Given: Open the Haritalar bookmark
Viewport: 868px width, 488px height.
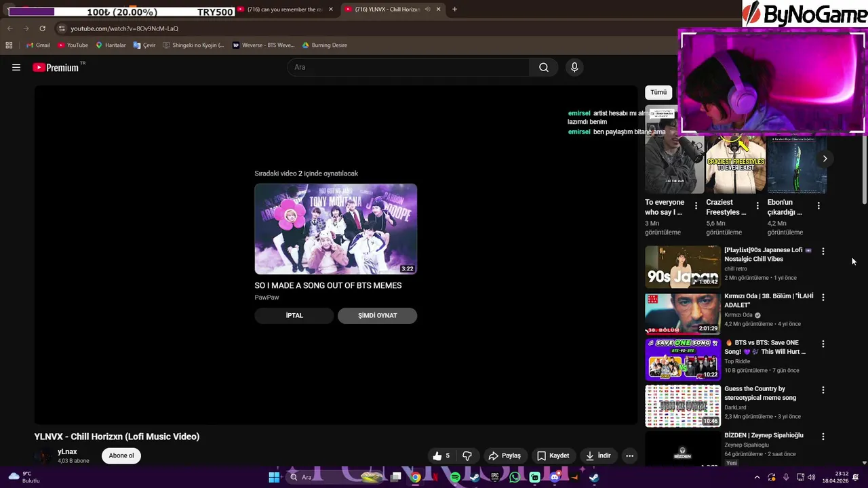Looking at the screenshot, I should [x=111, y=45].
